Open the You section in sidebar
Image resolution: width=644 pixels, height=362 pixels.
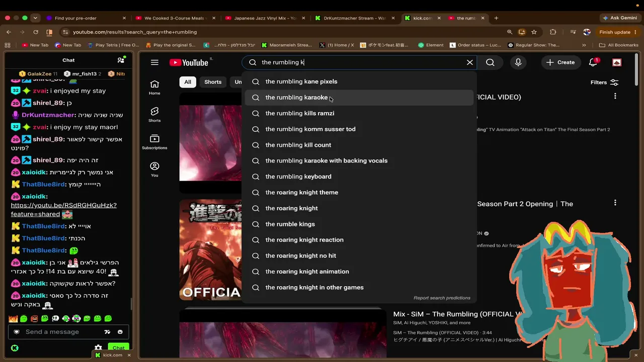coord(154,169)
